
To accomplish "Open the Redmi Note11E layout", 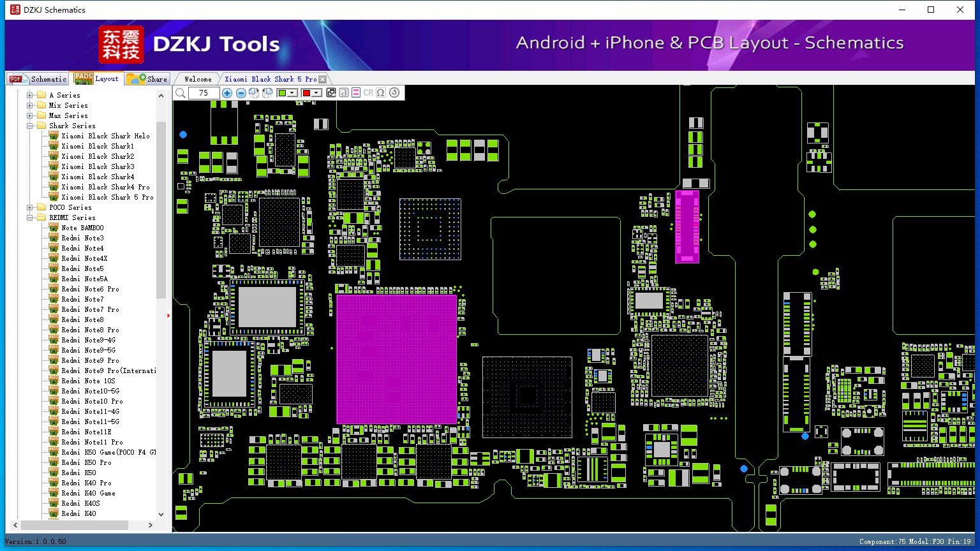I will [86, 432].
